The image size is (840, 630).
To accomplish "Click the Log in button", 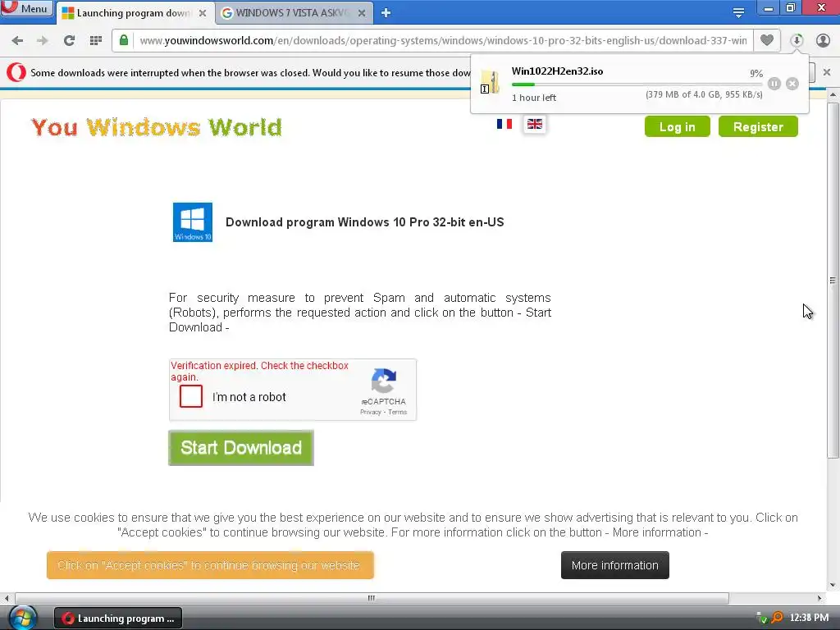I will (x=677, y=127).
